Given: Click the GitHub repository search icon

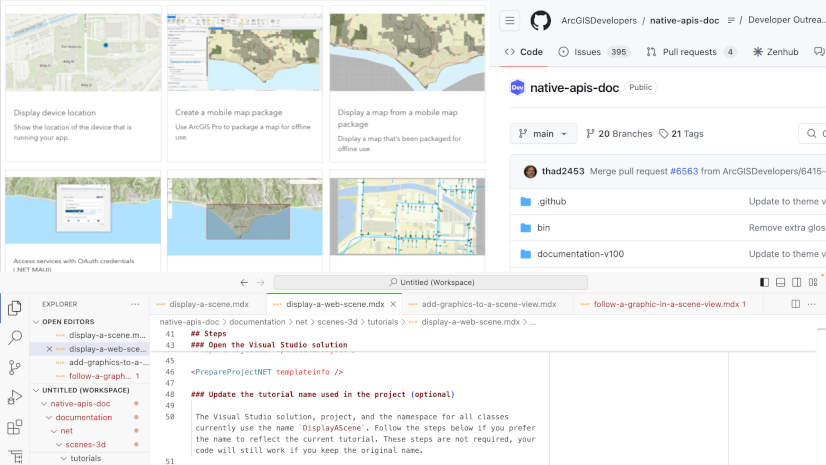Looking at the screenshot, I should (812, 134).
